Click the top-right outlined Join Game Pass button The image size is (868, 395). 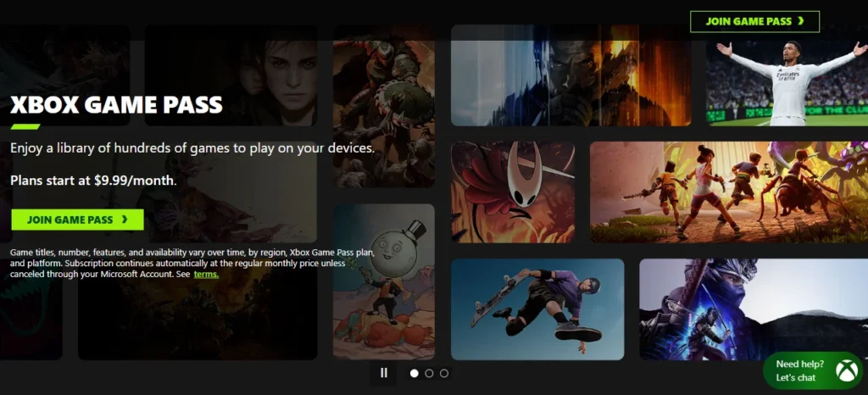tap(754, 21)
